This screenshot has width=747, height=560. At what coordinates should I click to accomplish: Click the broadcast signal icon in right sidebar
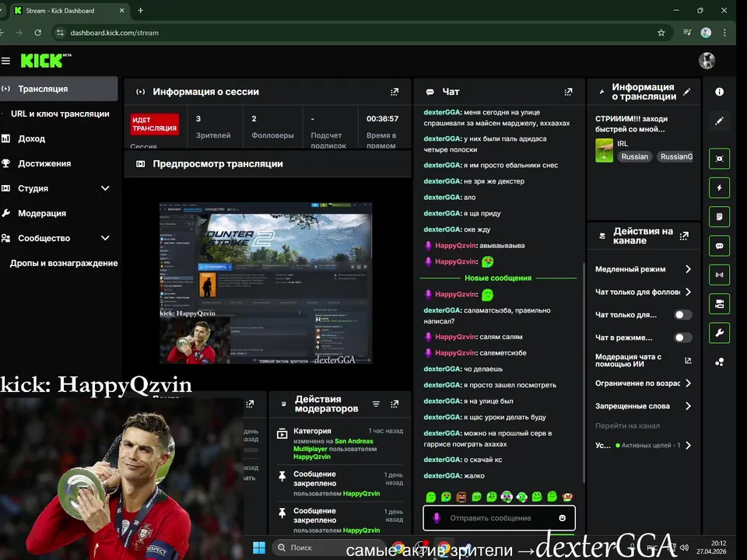(x=719, y=275)
